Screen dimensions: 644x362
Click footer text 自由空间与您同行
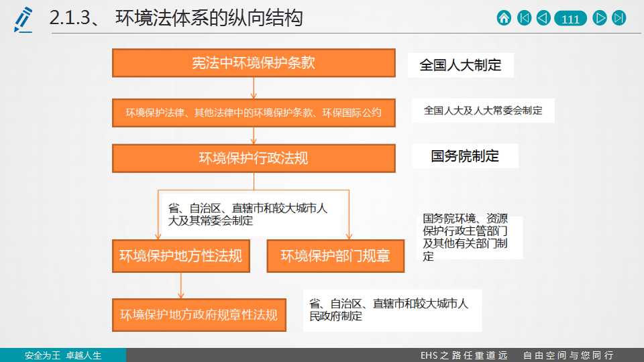(568, 355)
